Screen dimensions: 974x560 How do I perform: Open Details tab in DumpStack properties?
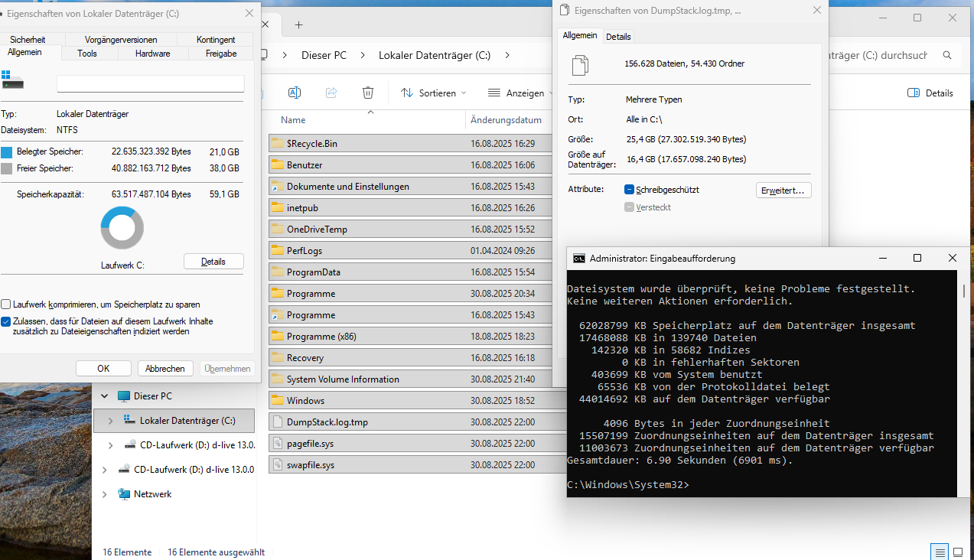click(618, 36)
